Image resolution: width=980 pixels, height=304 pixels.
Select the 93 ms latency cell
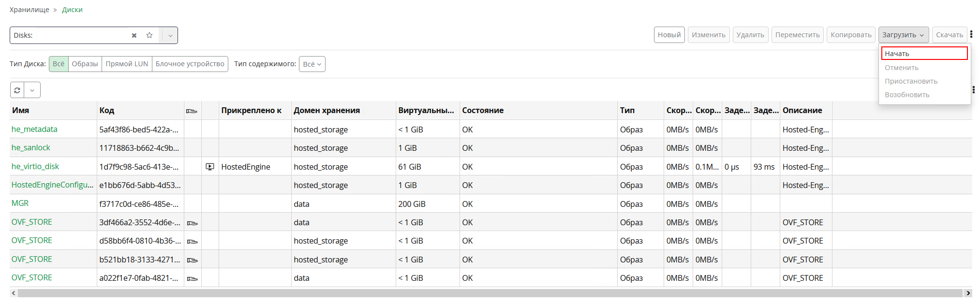(x=765, y=167)
